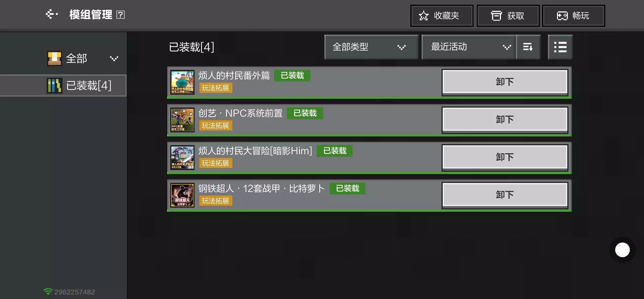
Task: Open the 收藏夹 favorites star button
Action: point(442,16)
